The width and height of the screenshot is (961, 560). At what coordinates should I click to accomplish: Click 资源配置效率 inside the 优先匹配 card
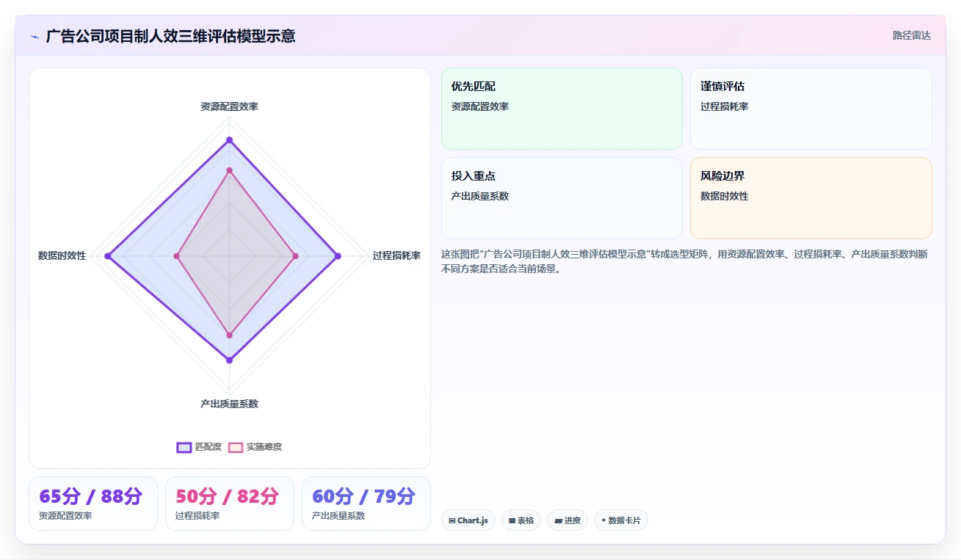tap(480, 106)
